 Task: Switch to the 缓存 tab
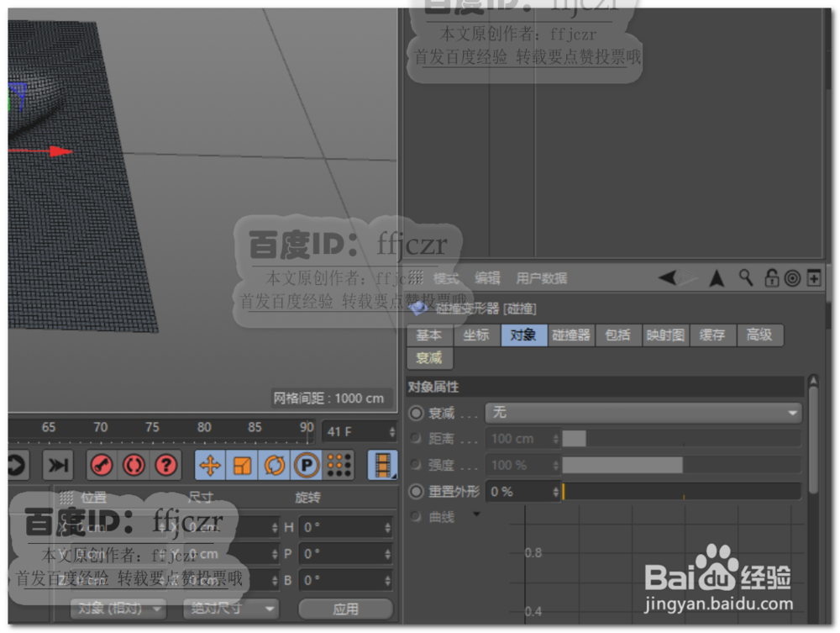tap(712, 335)
